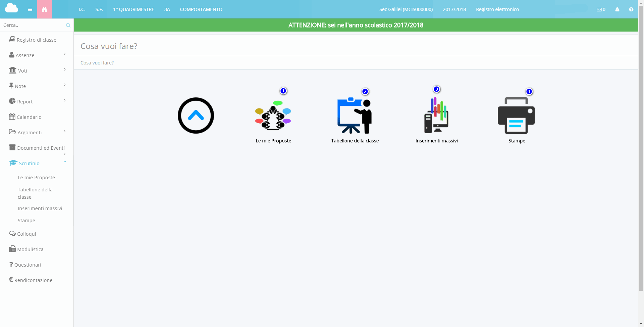Image resolution: width=644 pixels, height=327 pixels.
Task: Click the 2017/2018 school year
Action: 454,9
